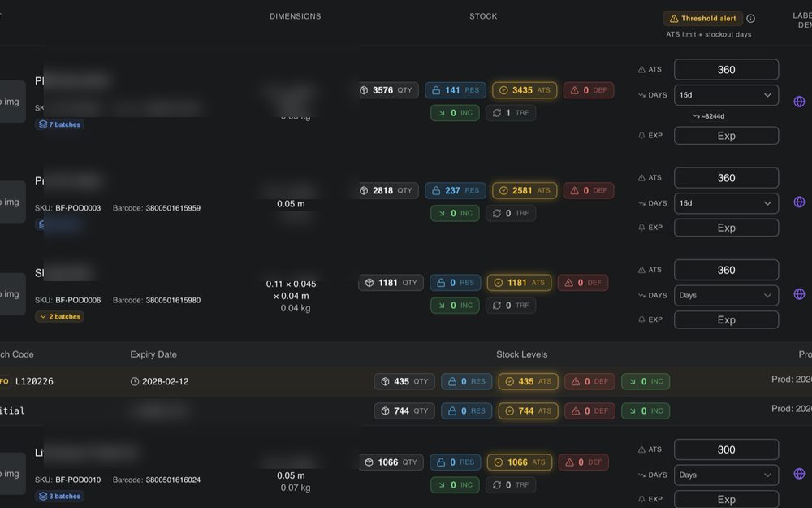The image size is (812, 508).
Task: Click the 3435 ATS badge
Action: point(525,90)
